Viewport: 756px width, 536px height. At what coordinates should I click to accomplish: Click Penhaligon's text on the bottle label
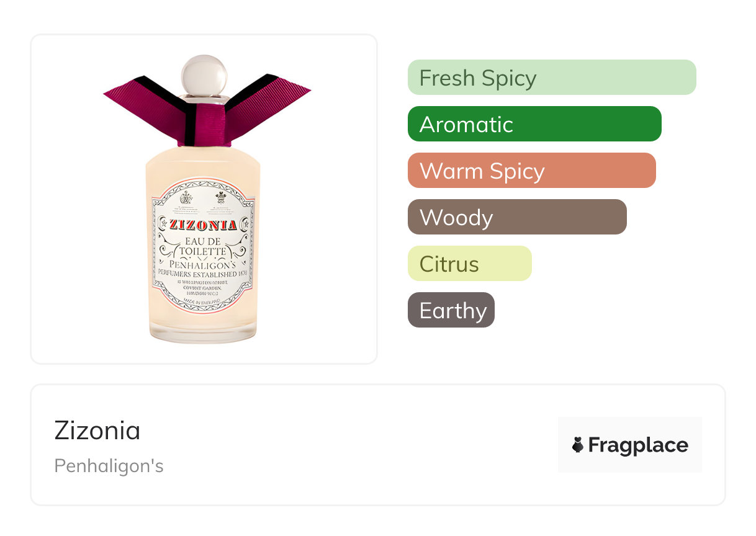202,265
